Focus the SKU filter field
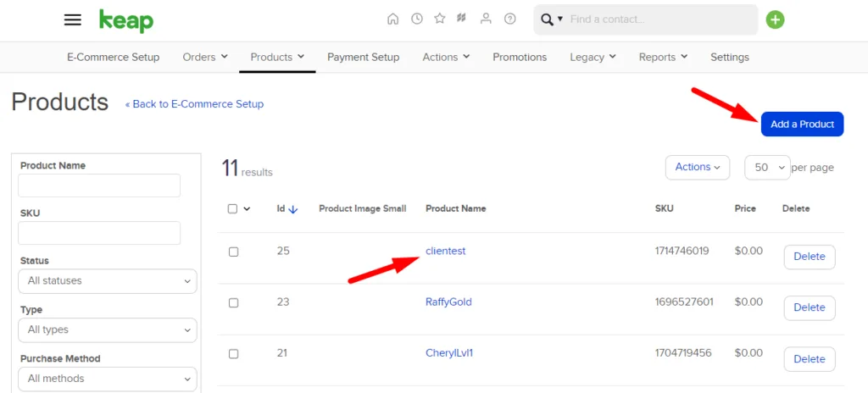 [99, 233]
